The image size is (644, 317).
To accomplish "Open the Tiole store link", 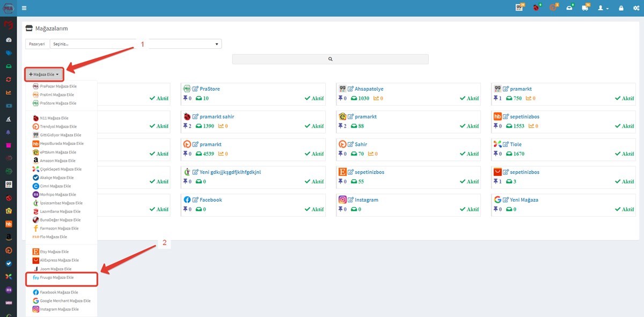I will 516,144.
